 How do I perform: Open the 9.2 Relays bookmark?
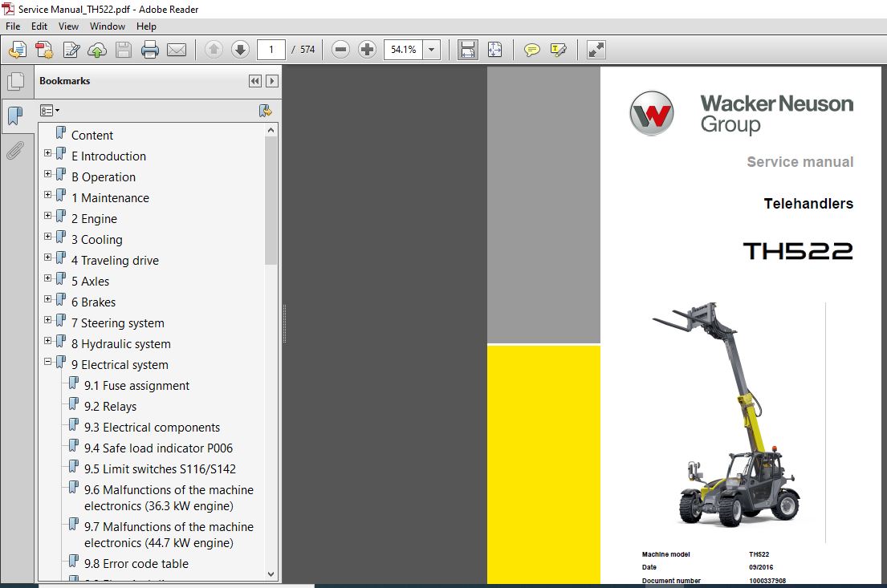pyautogui.click(x=110, y=407)
